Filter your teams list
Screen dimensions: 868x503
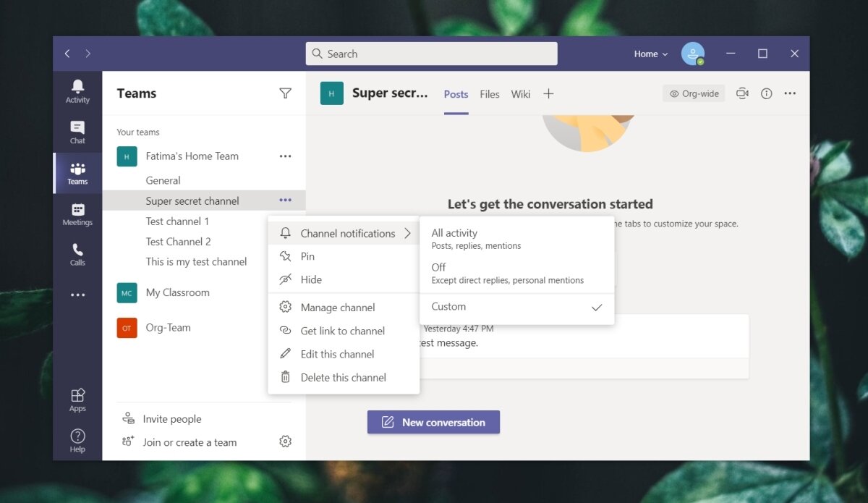click(286, 93)
